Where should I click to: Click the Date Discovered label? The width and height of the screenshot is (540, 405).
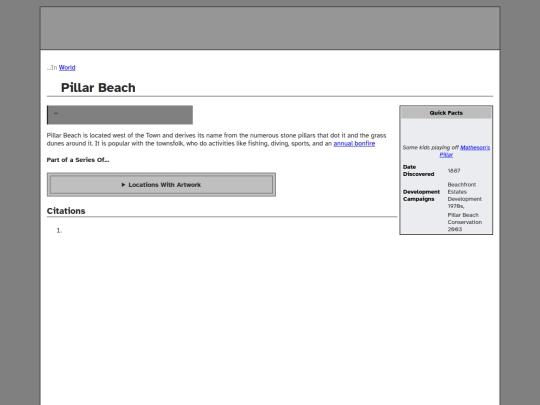pyautogui.click(x=418, y=170)
